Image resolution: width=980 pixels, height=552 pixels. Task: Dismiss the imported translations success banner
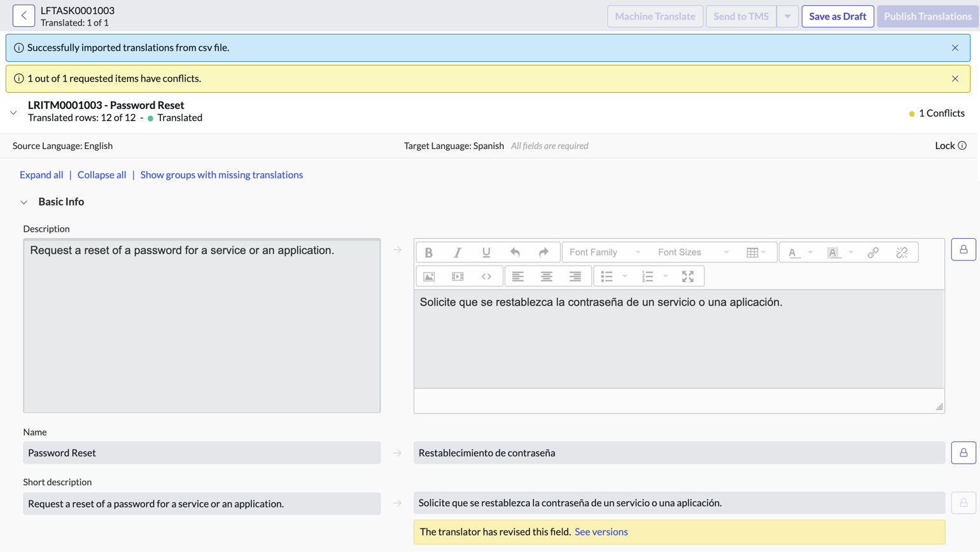[x=955, y=48]
